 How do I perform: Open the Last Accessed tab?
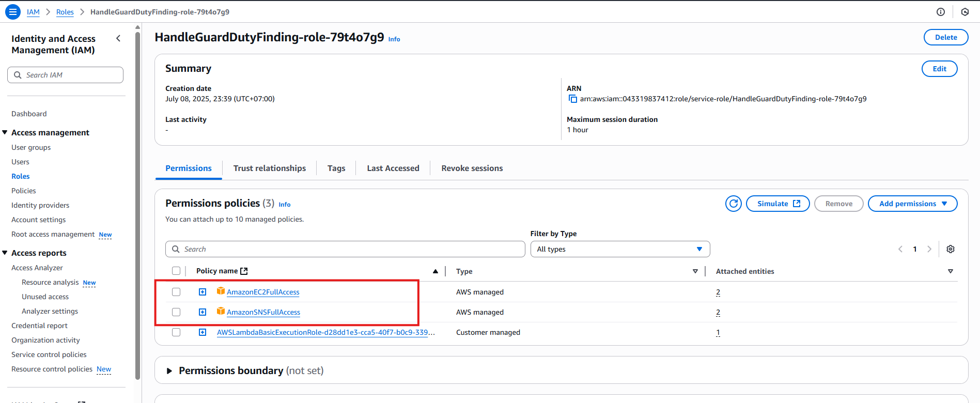coord(393,168)
